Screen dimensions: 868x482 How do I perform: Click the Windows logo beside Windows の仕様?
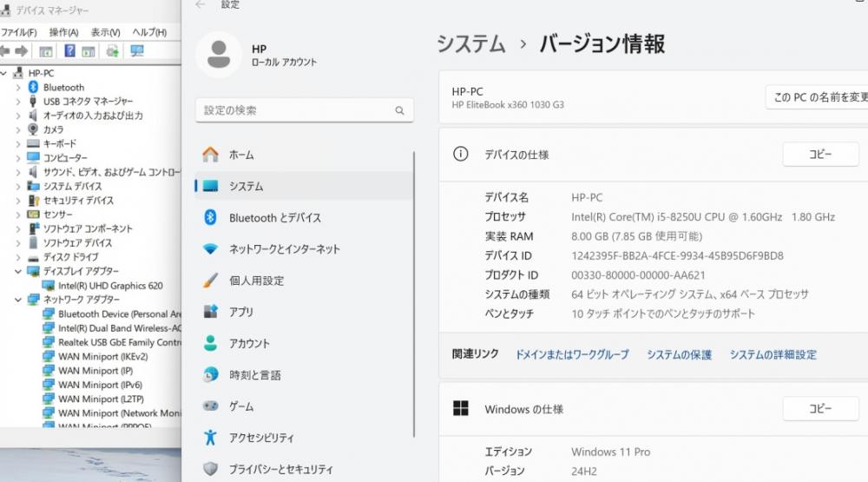461,408
